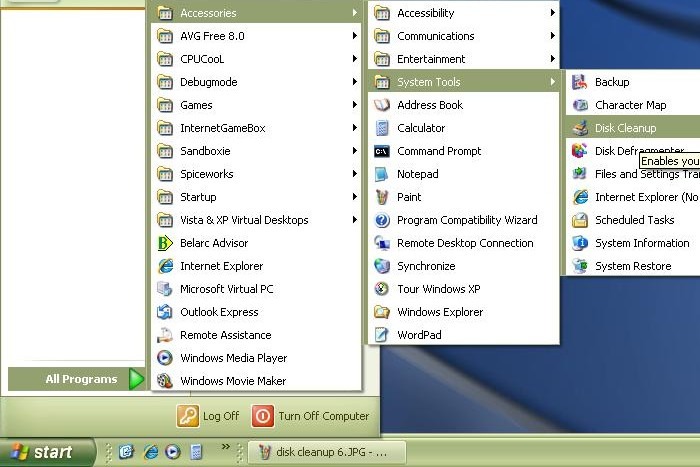
Task: Click the Paint program icon
Action: tap(381, 197)
